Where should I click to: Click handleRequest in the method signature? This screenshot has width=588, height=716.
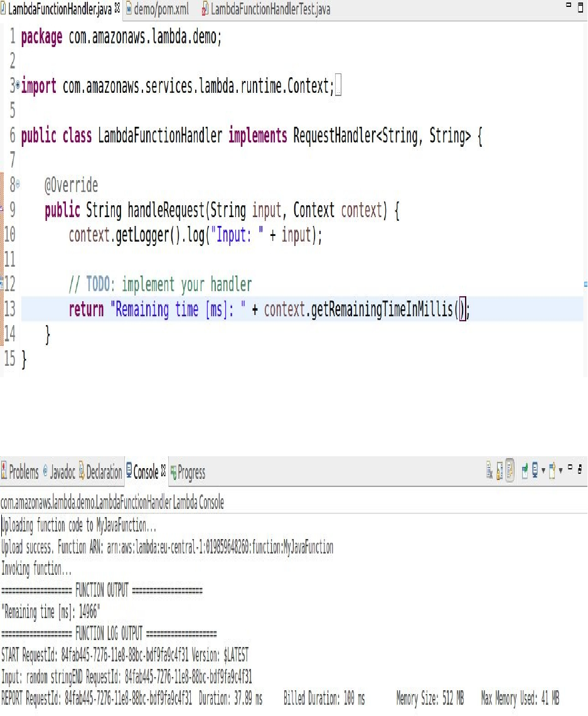click(166, 210)
